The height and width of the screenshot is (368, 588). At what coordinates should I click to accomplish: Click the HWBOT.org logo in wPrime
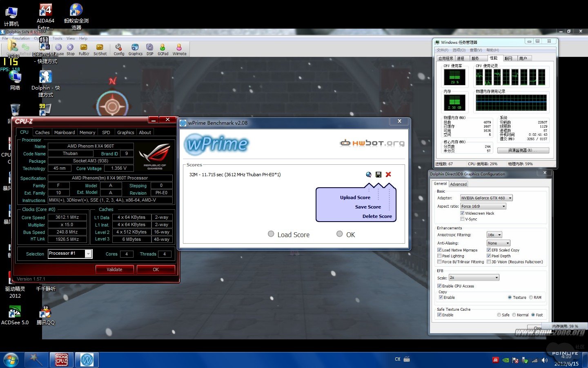372,143
